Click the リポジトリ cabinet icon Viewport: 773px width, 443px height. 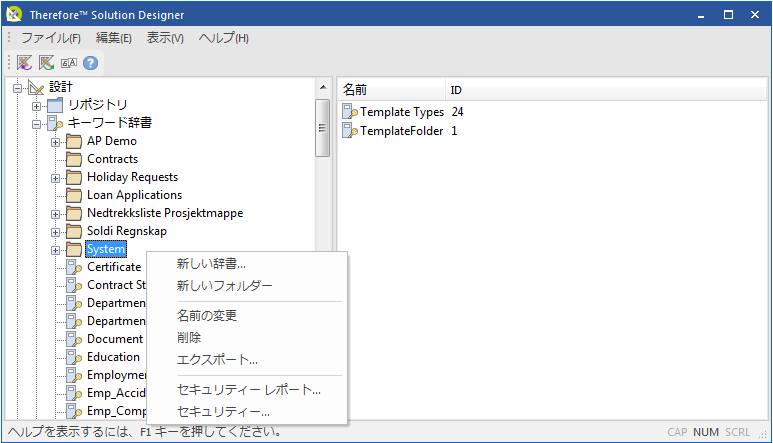(55, 105)
